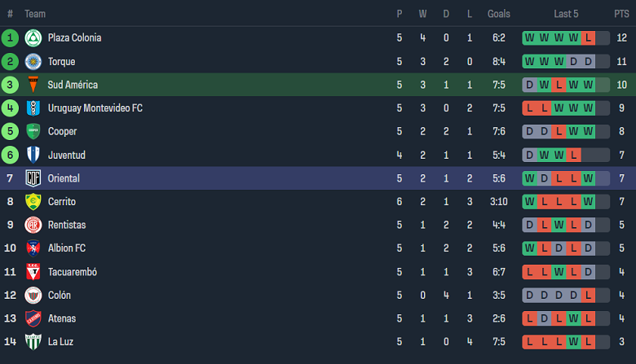The image size is (636, 364).
Task: Click Plaza Colonia's most recent loss badge
Action: [588, 37]
